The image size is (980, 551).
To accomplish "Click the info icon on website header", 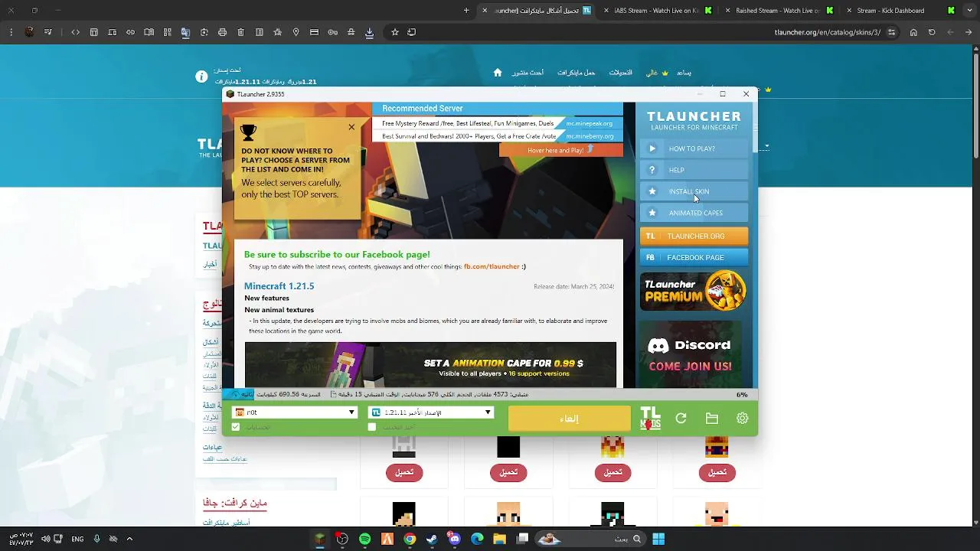I will pos(201,77).
